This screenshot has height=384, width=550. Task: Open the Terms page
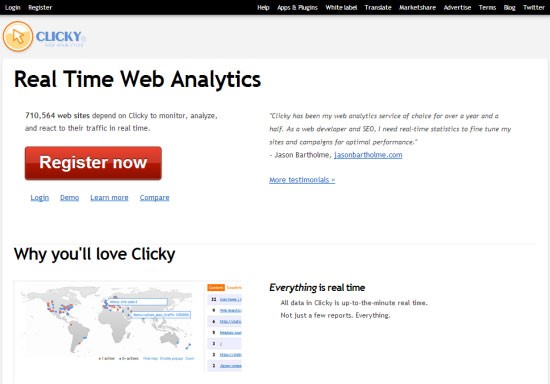point(487,7)
